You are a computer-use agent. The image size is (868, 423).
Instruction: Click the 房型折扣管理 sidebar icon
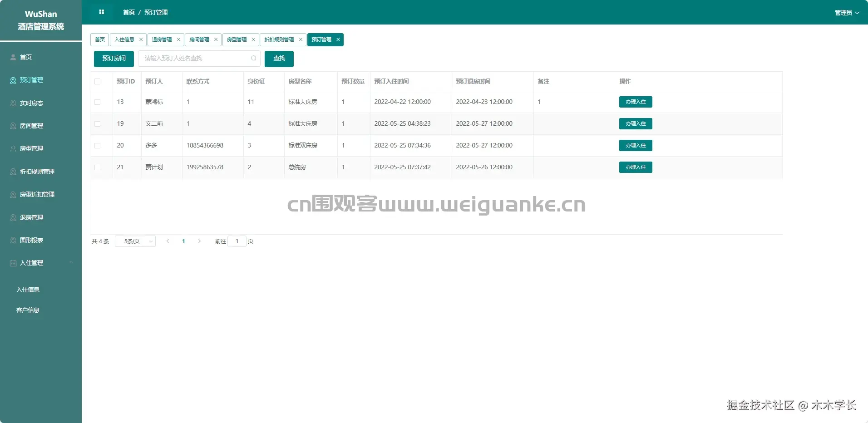(x=13, y=194)
